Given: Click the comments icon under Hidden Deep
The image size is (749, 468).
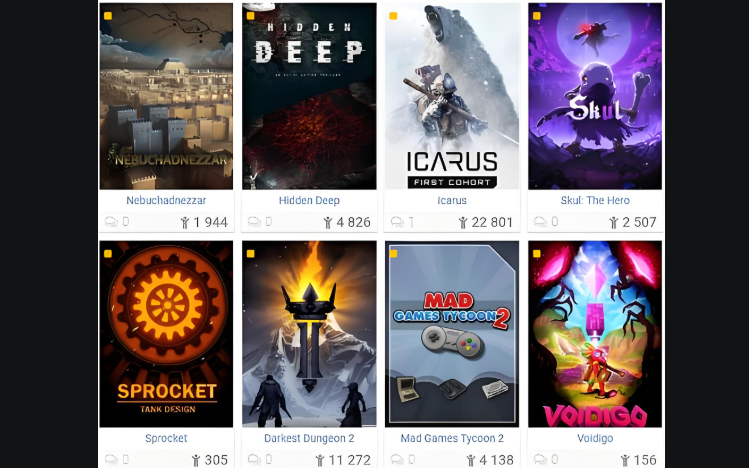Looking at the screenshot, I should (254, 222).
